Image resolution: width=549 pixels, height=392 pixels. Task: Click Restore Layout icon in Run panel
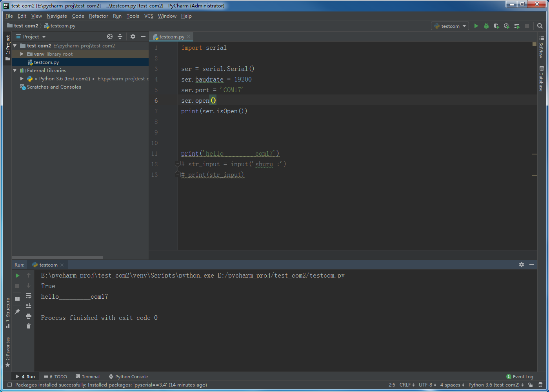tap(17, 299)
